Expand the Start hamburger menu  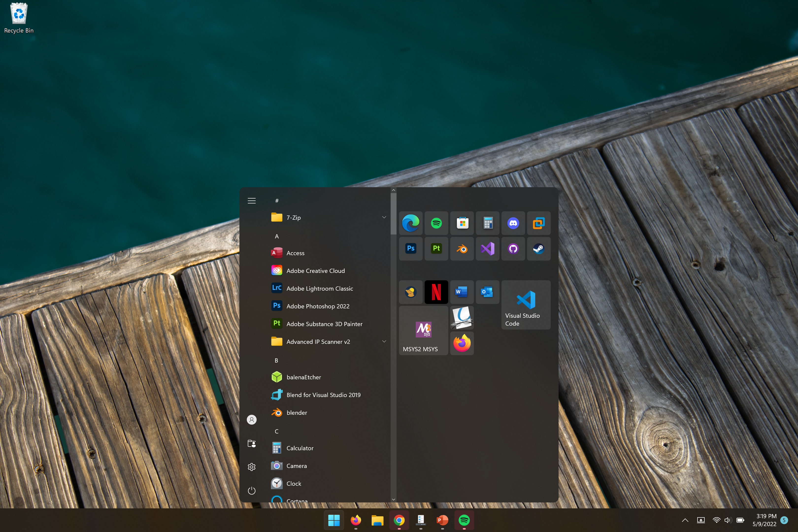tap(251, 201)
